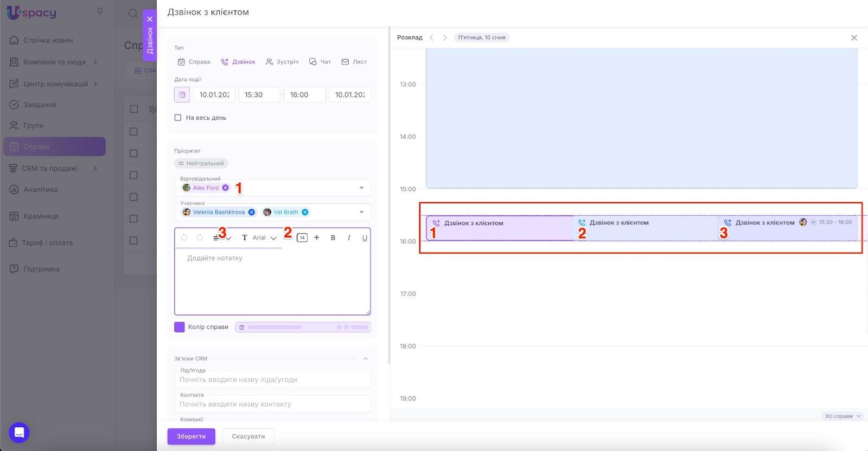The image size is (868, 451).
Task: Click the purple Колір справи swatch
Action: (x=180, y=327)
